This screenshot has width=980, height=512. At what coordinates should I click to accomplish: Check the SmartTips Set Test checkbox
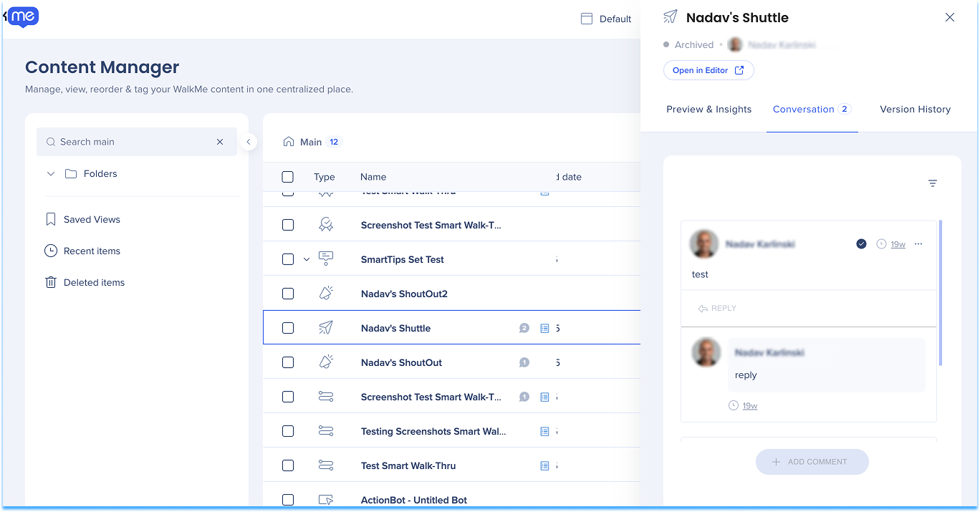point(288,259)
